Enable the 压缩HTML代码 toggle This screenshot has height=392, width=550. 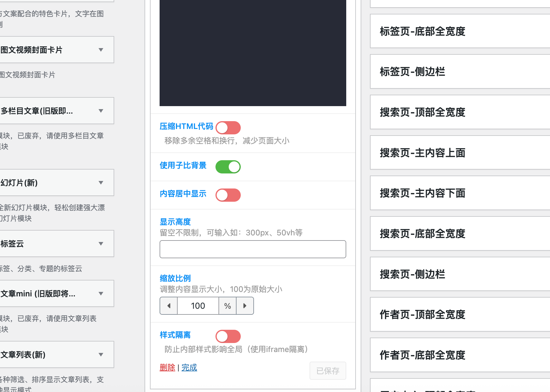click(228, 127)
